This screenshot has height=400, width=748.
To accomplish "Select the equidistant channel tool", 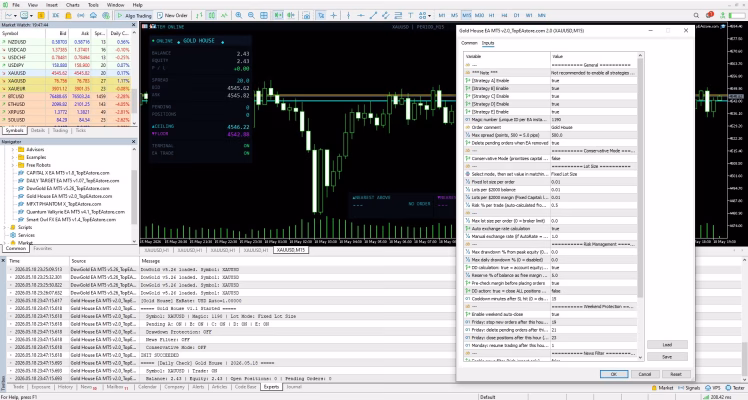I will tap(385, 15).
